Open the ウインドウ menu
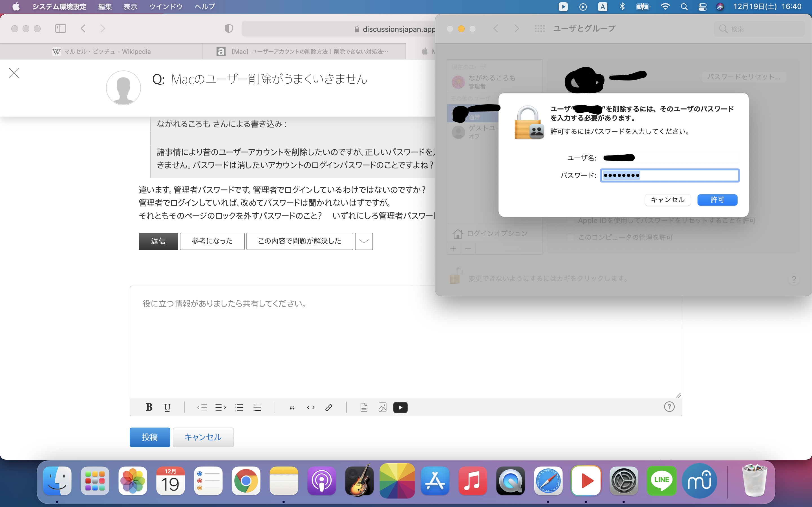This screenshot has height=507, width=812. pos(166,7)
